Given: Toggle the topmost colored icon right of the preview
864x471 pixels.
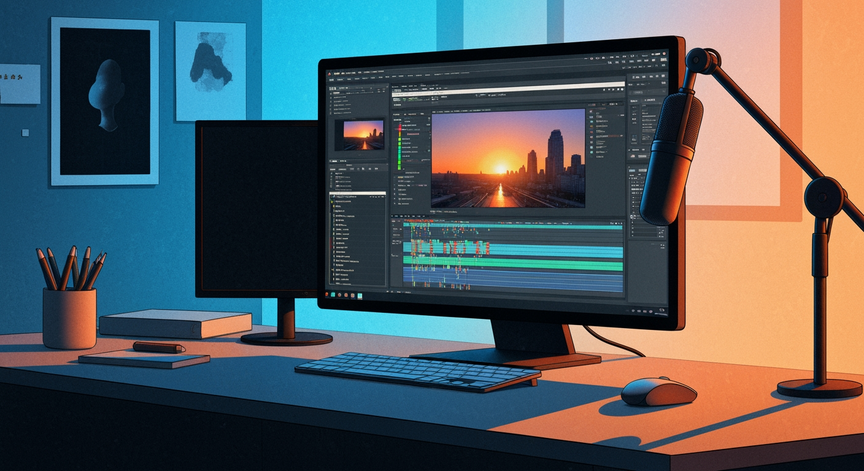Looking at the screenshot, I should [591, 111].
